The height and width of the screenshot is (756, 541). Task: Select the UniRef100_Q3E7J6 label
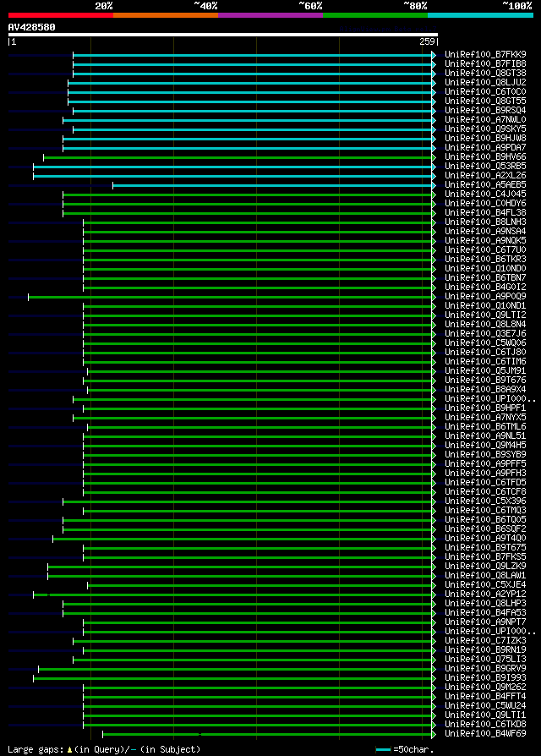click(485, 334)
